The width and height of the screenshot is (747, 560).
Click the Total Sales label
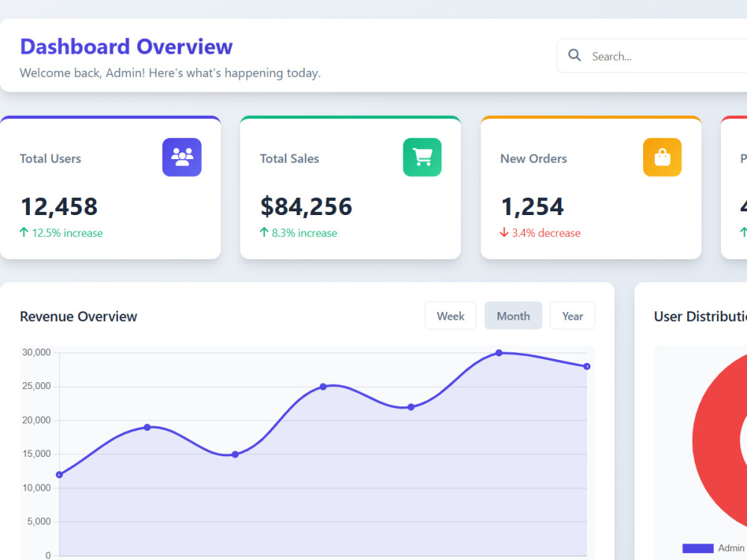(289, 158)
